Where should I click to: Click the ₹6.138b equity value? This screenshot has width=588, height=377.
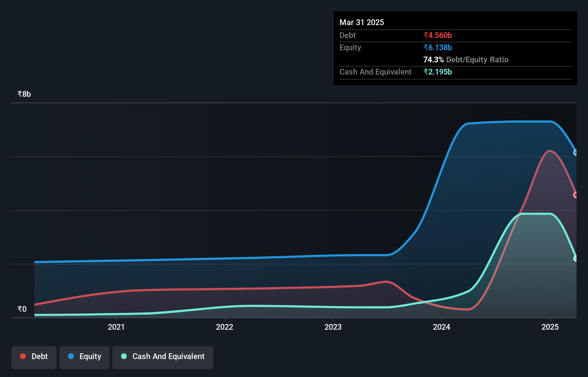point(438,47)
